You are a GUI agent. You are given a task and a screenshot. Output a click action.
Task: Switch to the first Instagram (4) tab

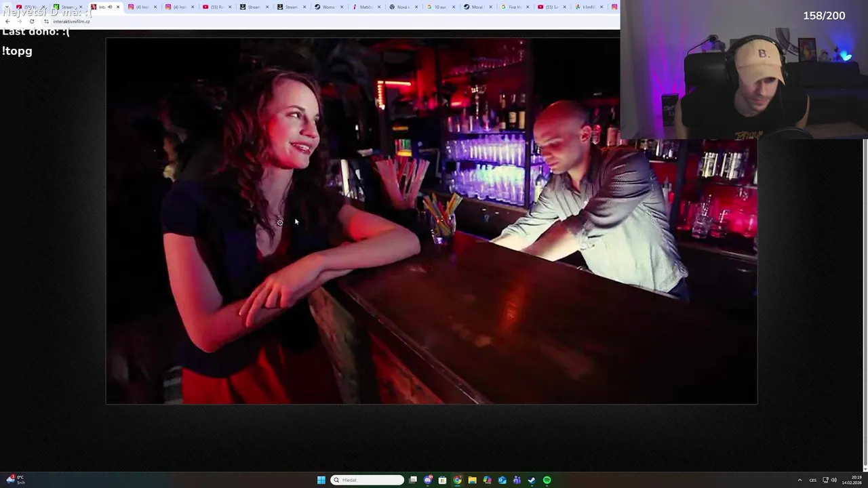tap(143, 7)
